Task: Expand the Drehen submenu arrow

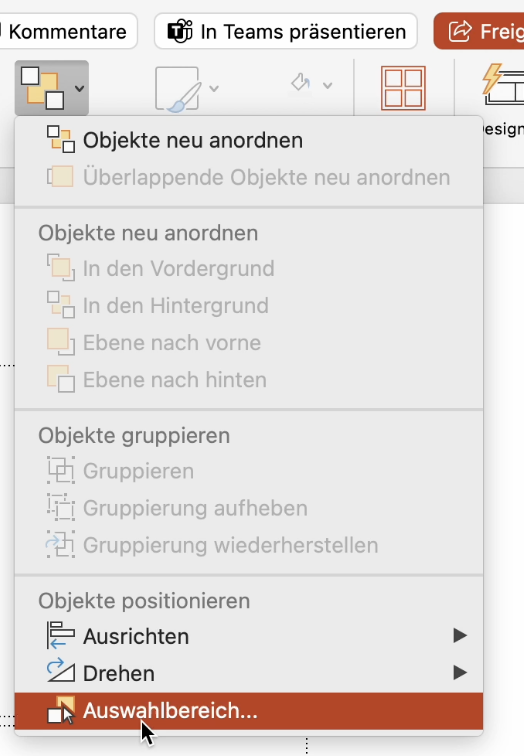Action: (x=460, y=673)
